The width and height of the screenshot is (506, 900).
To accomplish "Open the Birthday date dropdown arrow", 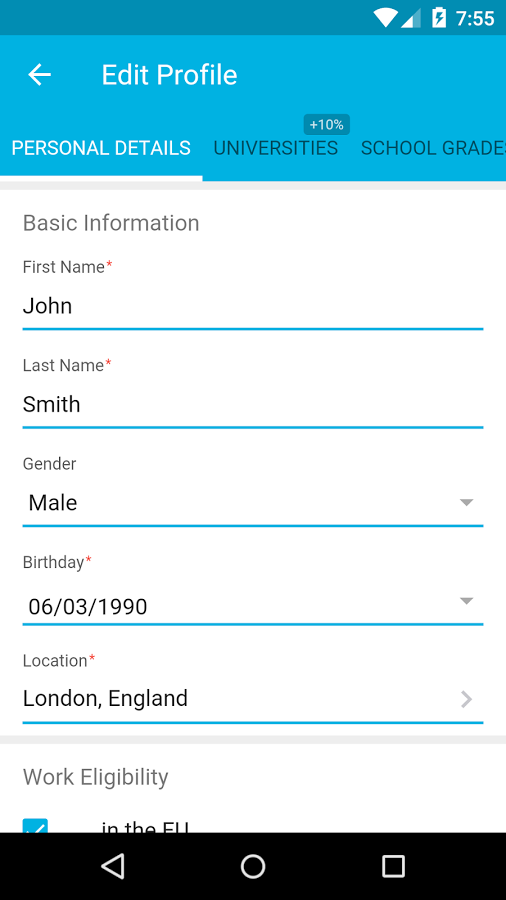I will pos(466,601).
